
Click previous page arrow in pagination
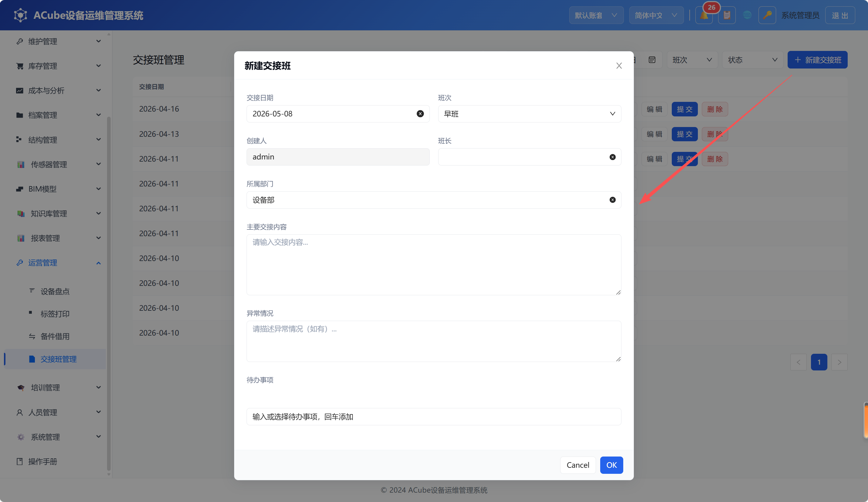tap(799, 362)
